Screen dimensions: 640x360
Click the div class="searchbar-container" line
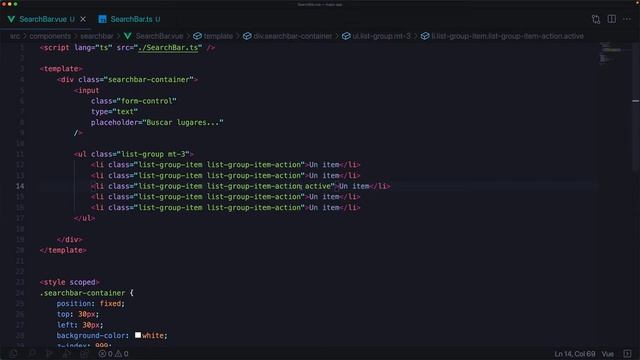[x=127, y=80]
